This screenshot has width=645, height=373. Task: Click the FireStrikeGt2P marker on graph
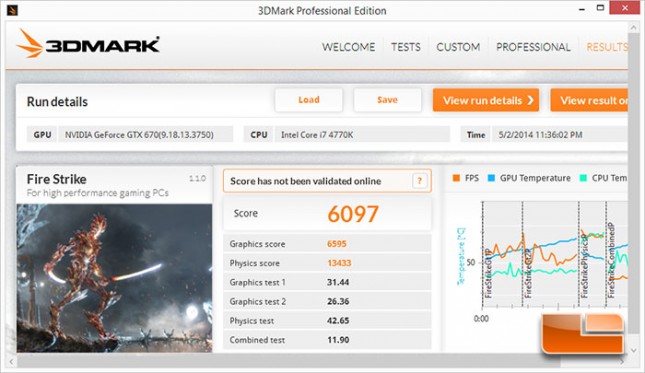[x=528, y=273]
